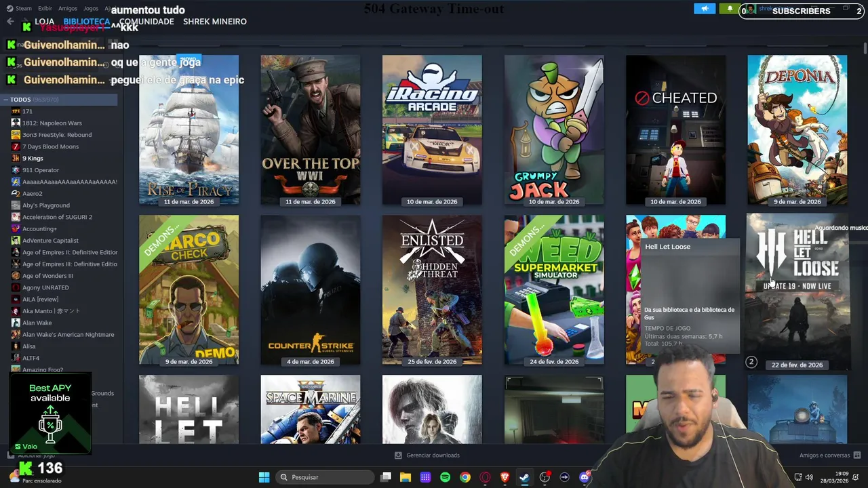Open Amigos e conversas panel
Screen dimensions: 868x488
(x=830, y=455)
